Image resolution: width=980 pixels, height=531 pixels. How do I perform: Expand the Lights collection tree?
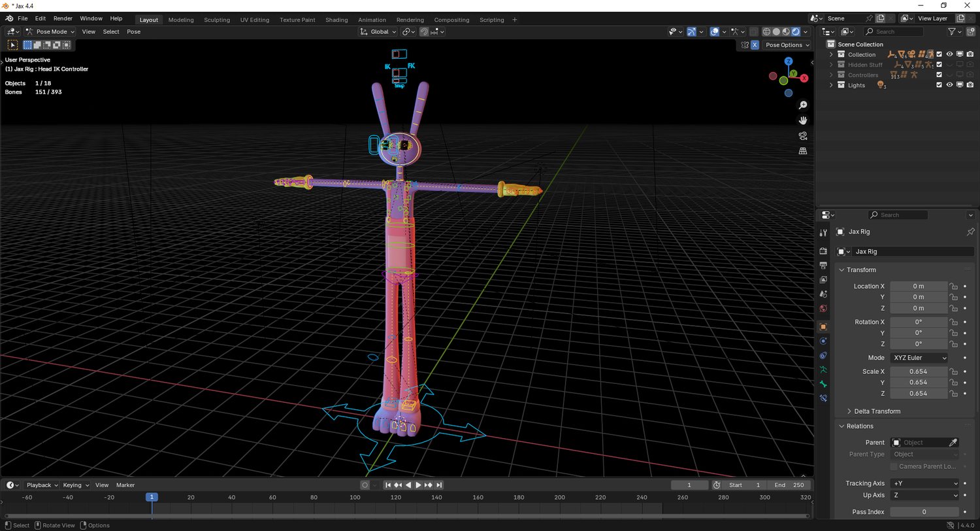[x=831, y=85]
